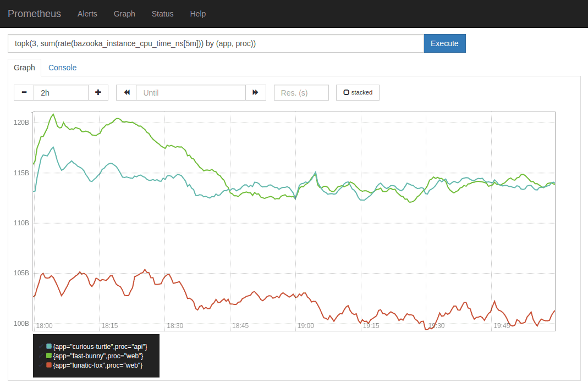Click the green fast-bunny color swatch

[49, 356]
